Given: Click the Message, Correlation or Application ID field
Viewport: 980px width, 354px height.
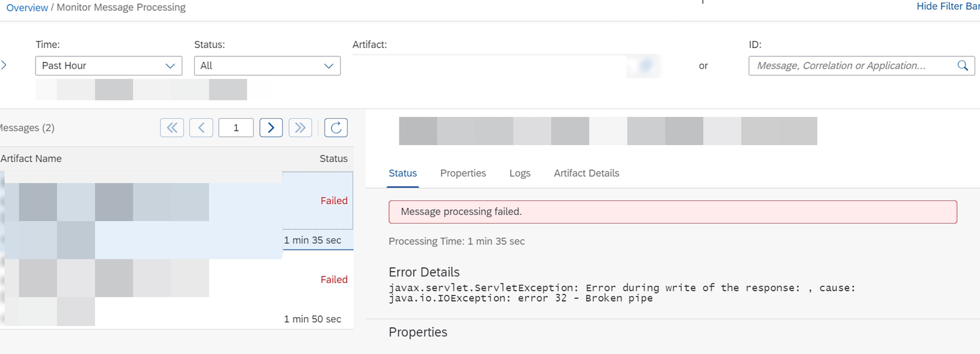Looking at the screenshot, I should [851, 66].
